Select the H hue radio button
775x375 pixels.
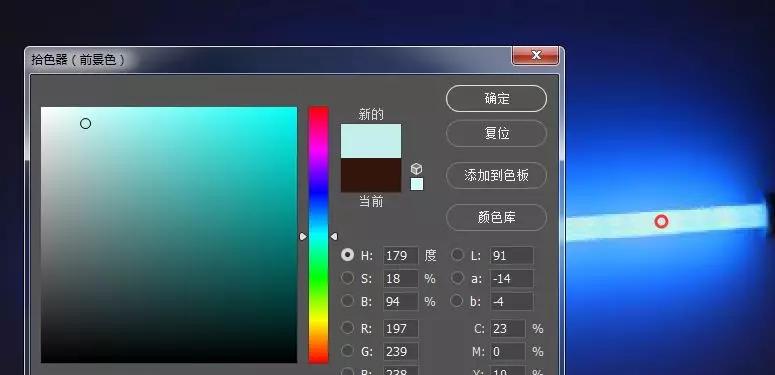(x=347, y=254)
